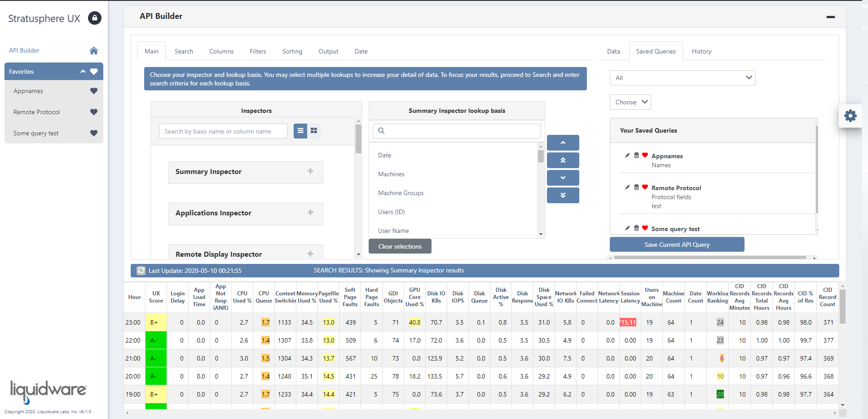The height and width of the screenshot is (419, 868).
Task: Unfavorite Appnames via sidebar heart
Action: click(x=94, y=91)
